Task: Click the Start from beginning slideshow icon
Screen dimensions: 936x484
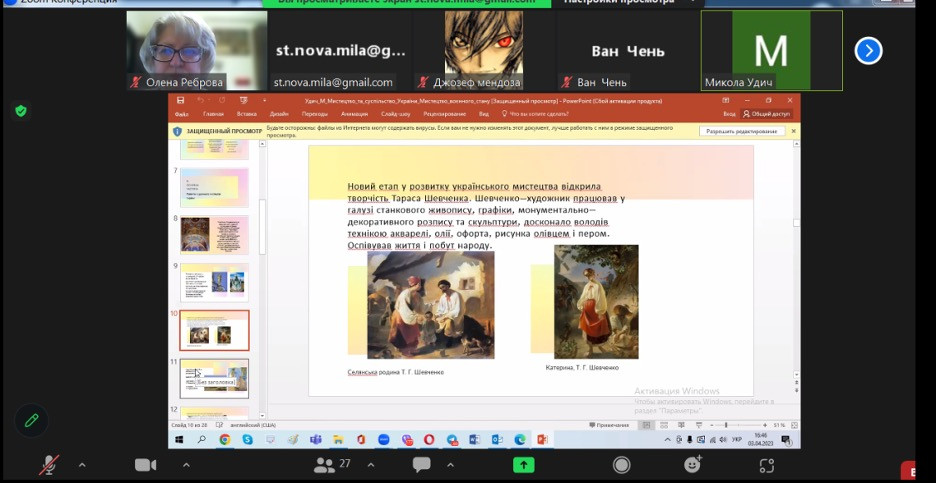Action: coord(243,100)
